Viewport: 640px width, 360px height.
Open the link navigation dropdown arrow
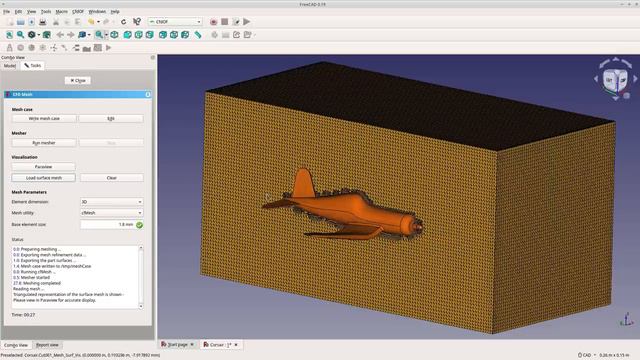tap(89, 35)
